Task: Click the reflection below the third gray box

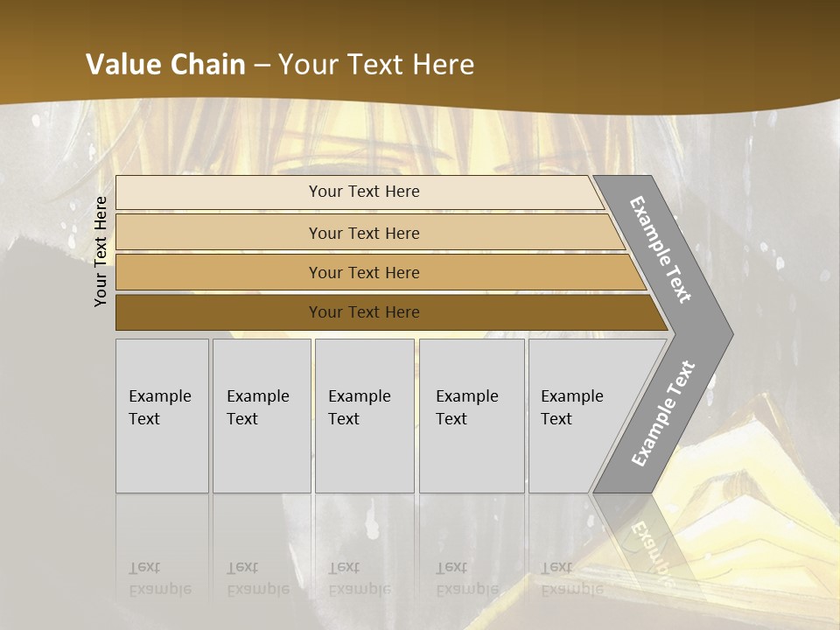Action: [365, 546]
